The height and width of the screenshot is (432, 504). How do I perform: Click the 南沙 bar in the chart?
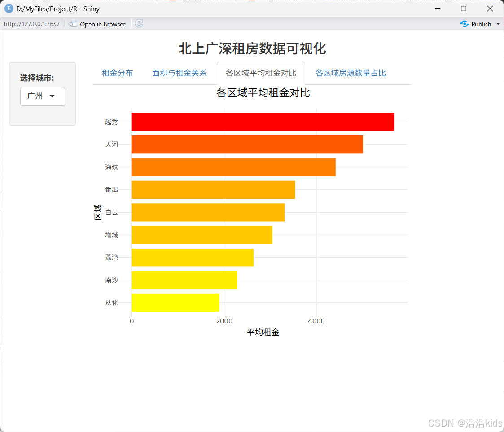click(x=184, y=280)
